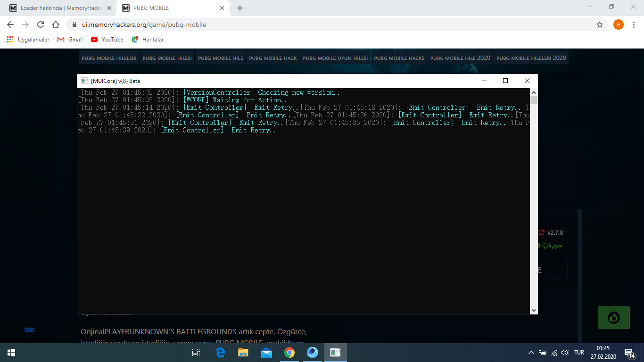Switch to Chrome on the taskbar
644x362 pixels.
pyautogui.click(x=289, y=353)
